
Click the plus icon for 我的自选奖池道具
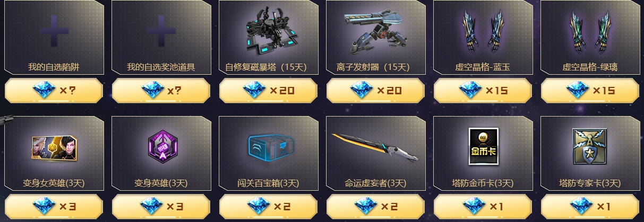point(161,30)
